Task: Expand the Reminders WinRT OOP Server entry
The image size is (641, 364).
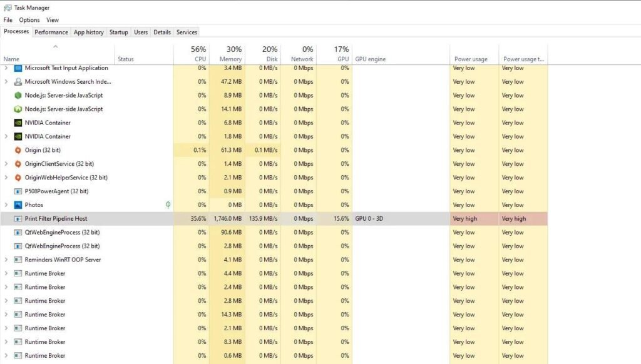Action: [x=6, y=260]
